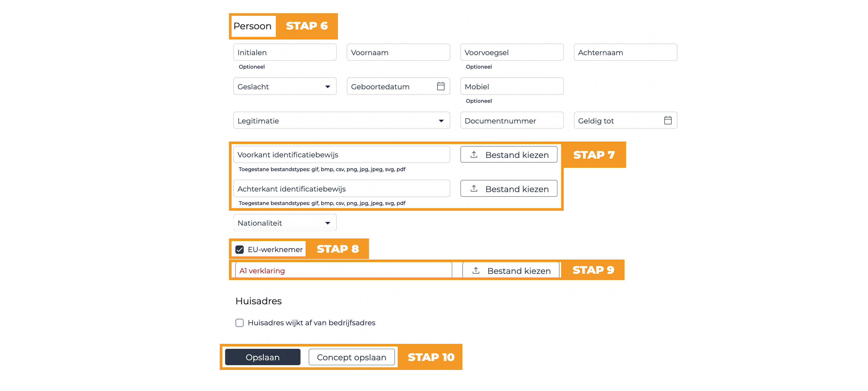Image resolution: width=868 pixels, height=391 pixels.
Task: Click the Geslacht dropdown arrow
Action: click(327, 87)
